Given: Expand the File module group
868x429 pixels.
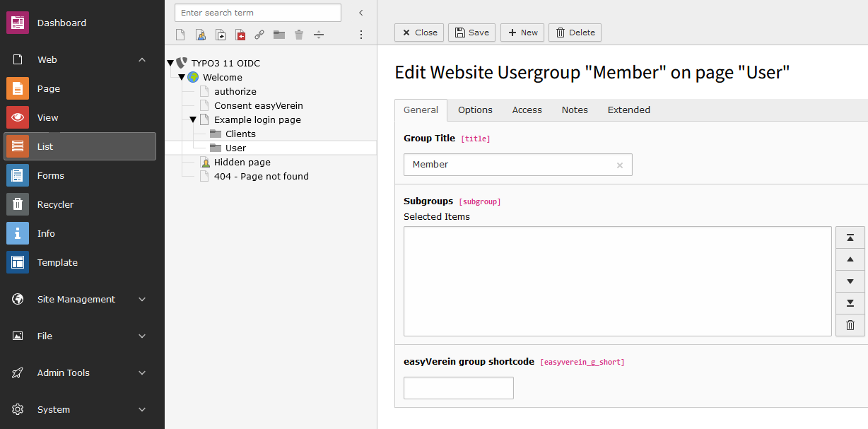Looking at the screenshot, I should pos(142,336).
